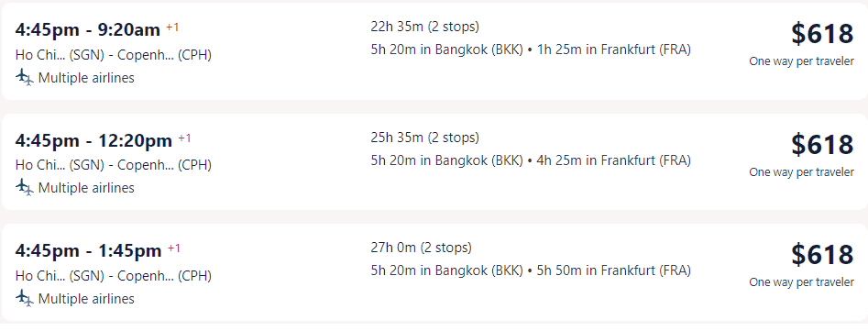Click the airplane icon in the 1:45pm flight card
The width and height of the screenshot is (868, 331).
(25, 298)
